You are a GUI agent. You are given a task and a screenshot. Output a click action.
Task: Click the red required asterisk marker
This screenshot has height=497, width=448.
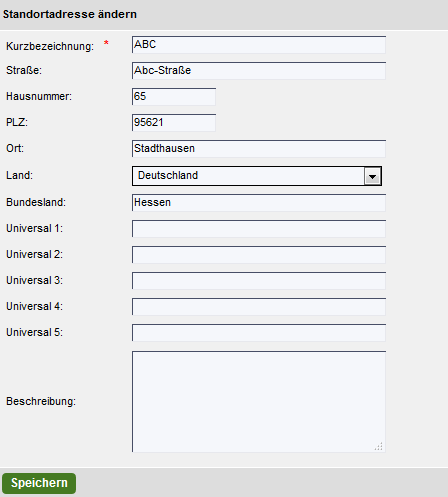(x=106, y=43)
